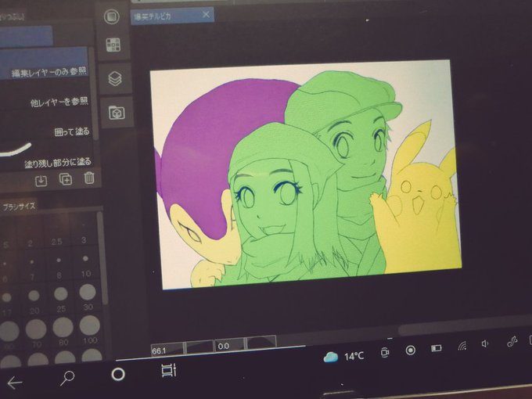
Task: Open the 14°C weather widget
Action: [343, 357]
